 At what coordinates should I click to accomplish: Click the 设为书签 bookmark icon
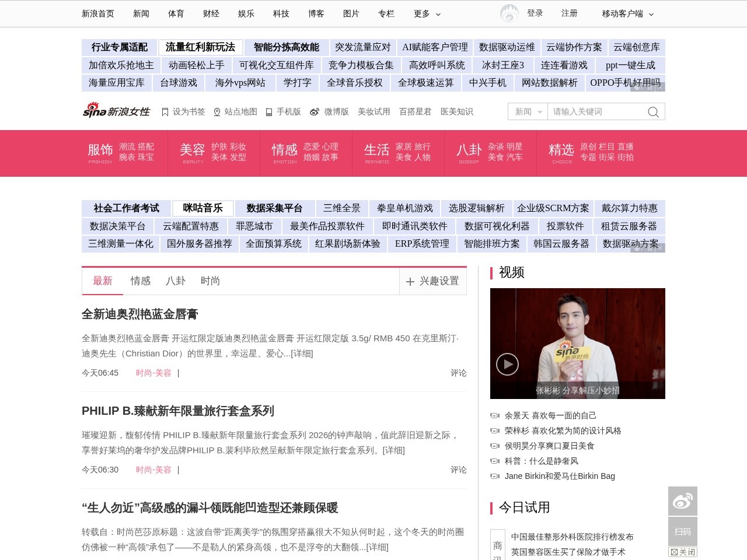pos(165,111)
